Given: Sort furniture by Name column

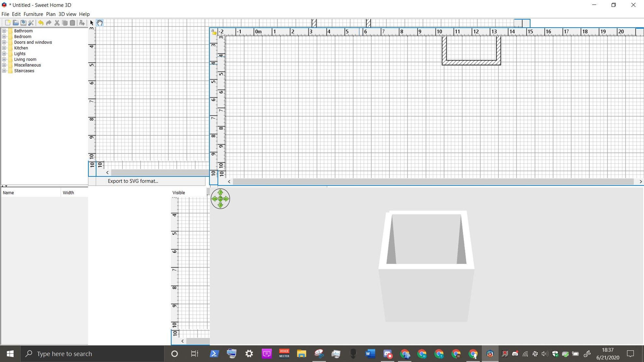Looking at the screenshot, I should pyautogui.click(x=31, y=193).
